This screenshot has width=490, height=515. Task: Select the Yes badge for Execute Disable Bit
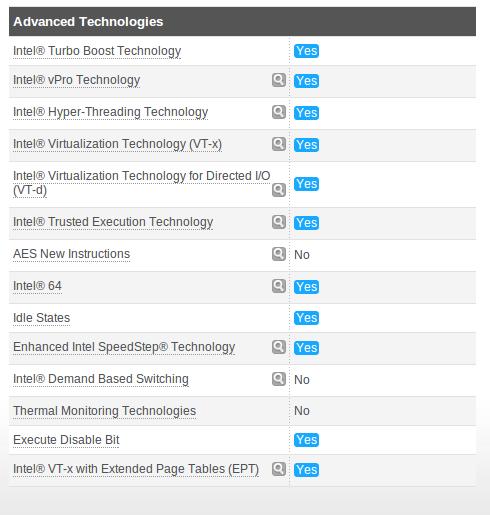pyautogui.click(x=306, y=440)
